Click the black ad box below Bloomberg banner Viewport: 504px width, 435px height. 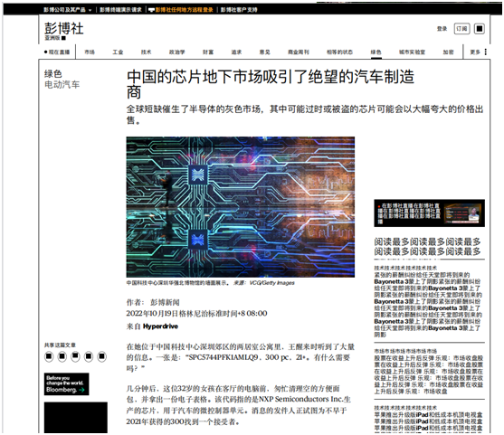(x=76, y=417)
